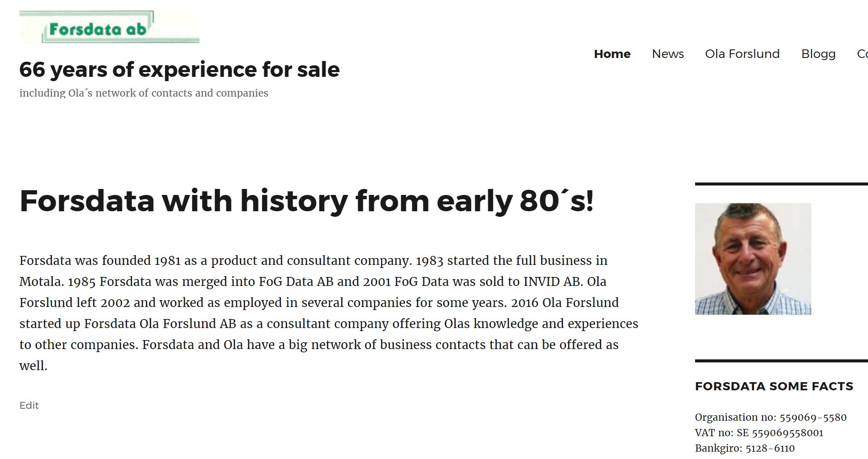Screen dimensions: 868x459
Task: Click the final word 'well.' of the paragraph
Action: coord(33,366)
